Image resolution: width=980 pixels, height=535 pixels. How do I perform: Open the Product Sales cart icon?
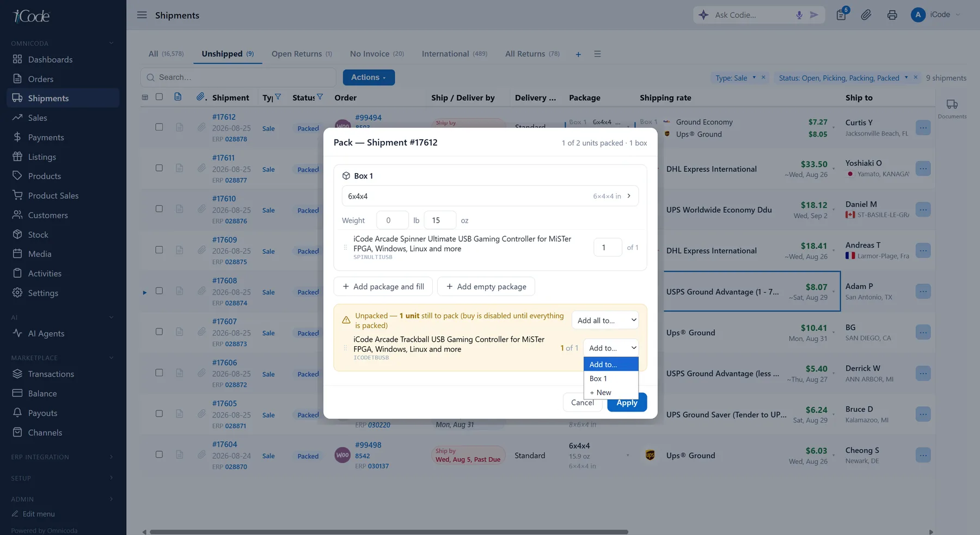point(17,195)
